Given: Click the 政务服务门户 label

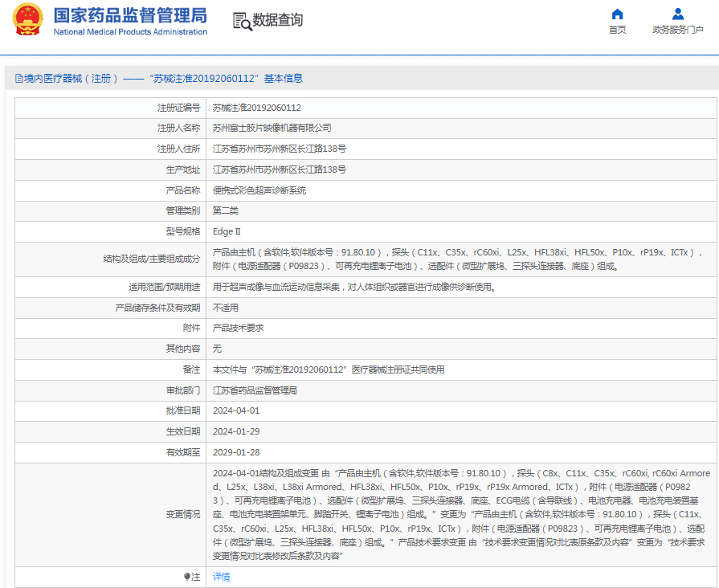Looking at the screenshot, I should click(678, 30).
